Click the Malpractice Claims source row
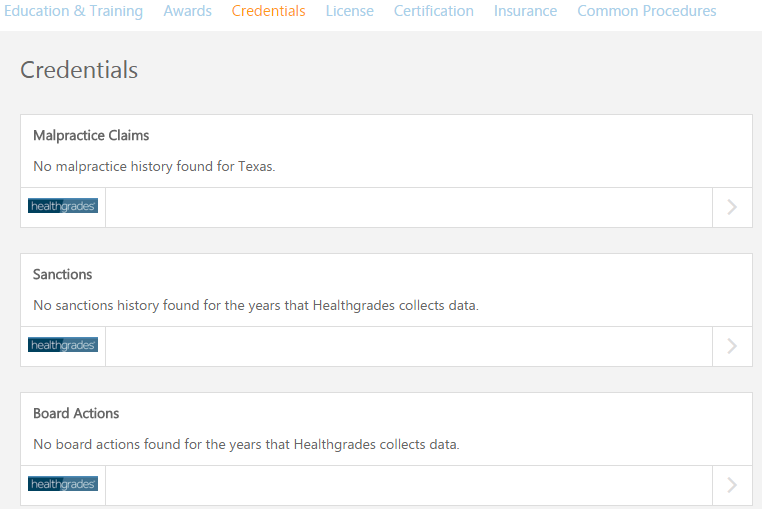The image size is (762, 509). [x=410, y=207]
